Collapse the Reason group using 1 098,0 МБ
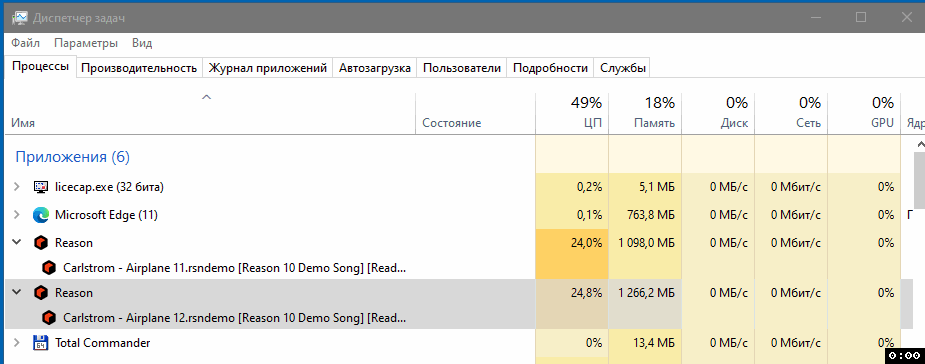This screenshot has width=925, height=364. pos(17,242)
